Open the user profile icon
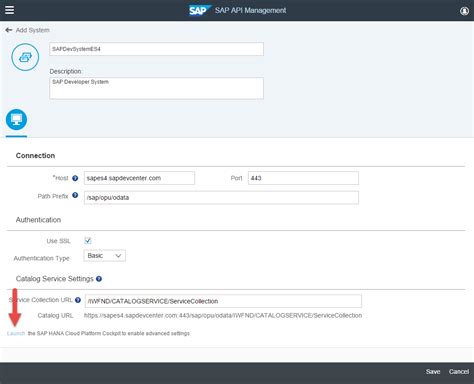The image size is (474, 384). [x=464, y=11]
